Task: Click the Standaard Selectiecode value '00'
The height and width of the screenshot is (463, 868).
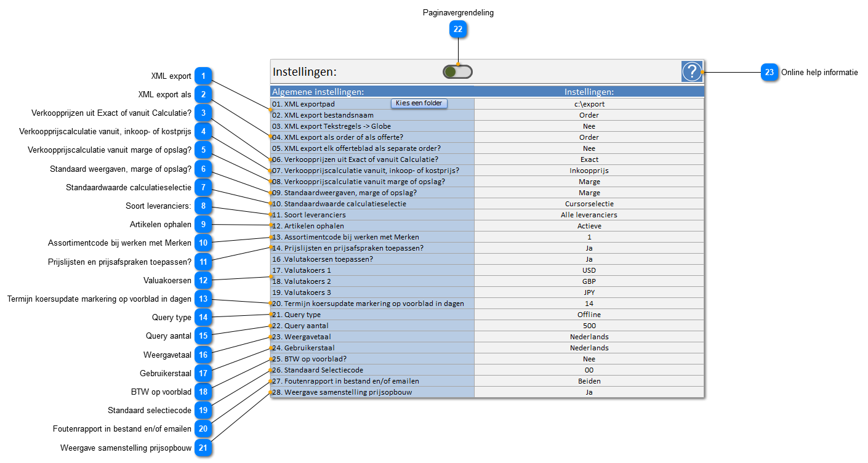Action: coord(589,370)
